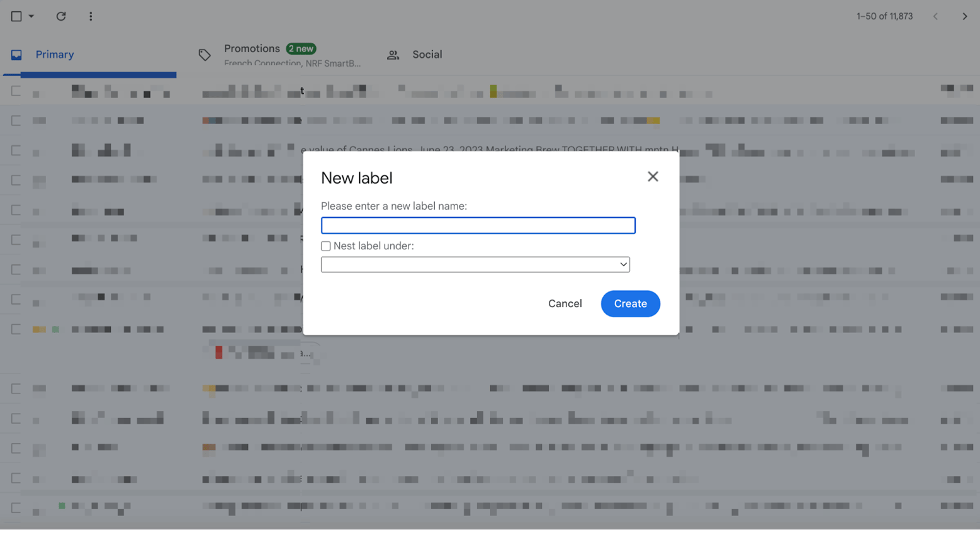Click the new label name input field
Screen dimensions: 980x535
(x=478, y=225)
